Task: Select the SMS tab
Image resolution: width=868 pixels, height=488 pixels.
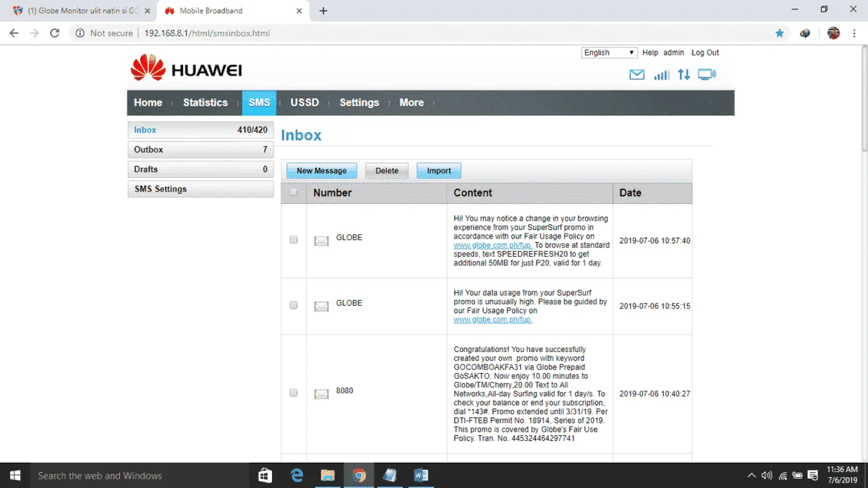Action: pos(259,103)
